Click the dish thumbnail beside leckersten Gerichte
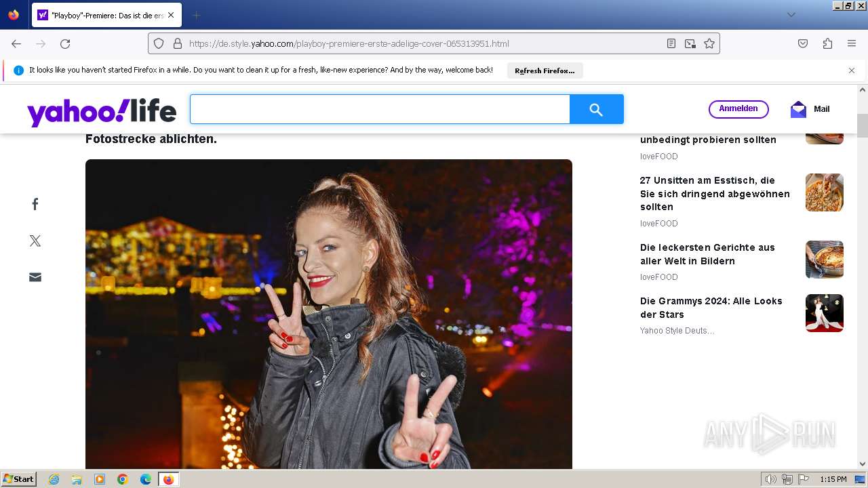This screenshot has height=488, width=868. click(825, 260)
